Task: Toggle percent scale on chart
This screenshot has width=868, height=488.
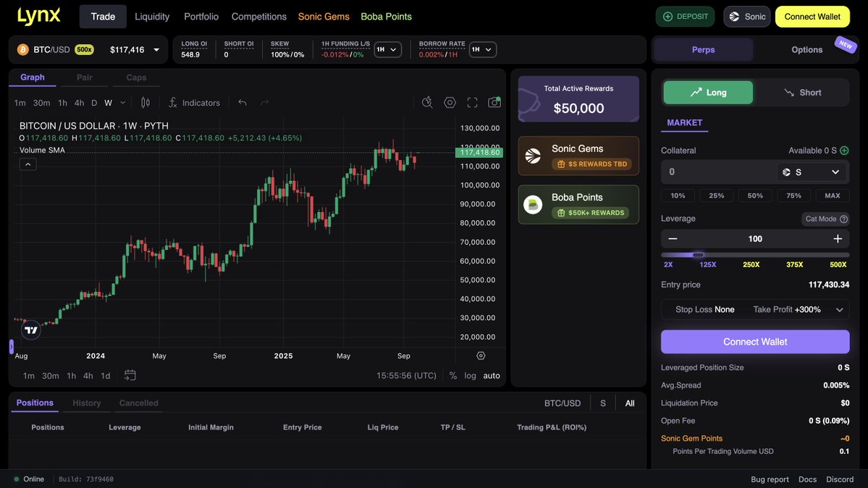Action: (452, 376)
